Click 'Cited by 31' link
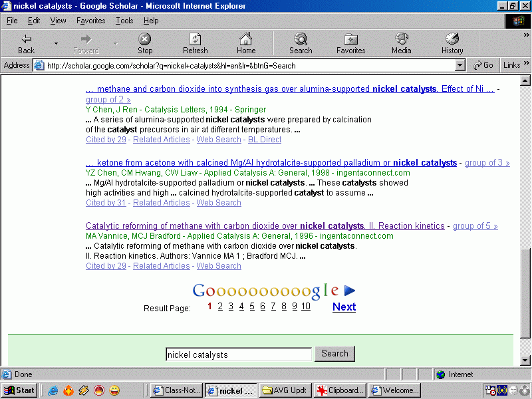532x399 pixels. coord(106,203)
